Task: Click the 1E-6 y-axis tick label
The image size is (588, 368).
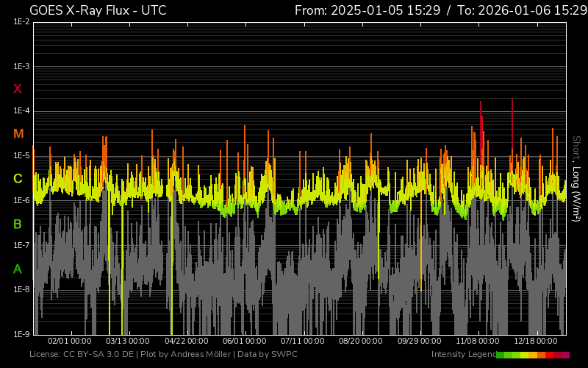Action: coord(21,200)
